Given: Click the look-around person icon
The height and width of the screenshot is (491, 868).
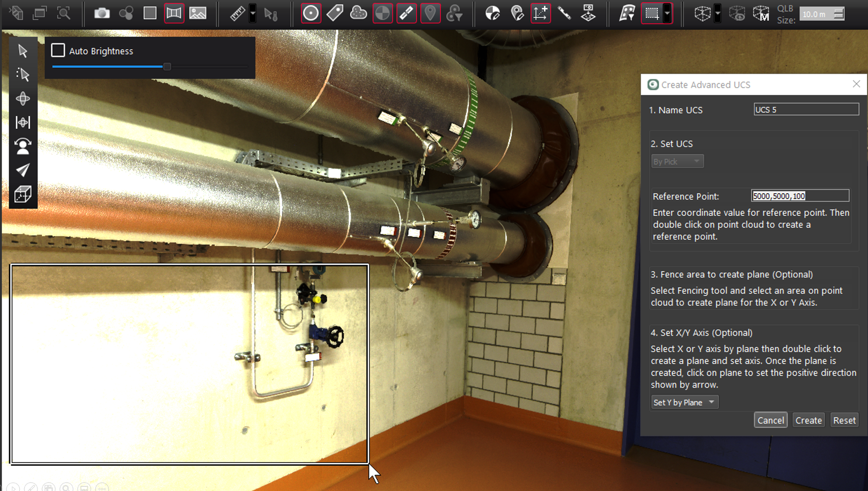Looking at the screenshot, I should 22,146.
